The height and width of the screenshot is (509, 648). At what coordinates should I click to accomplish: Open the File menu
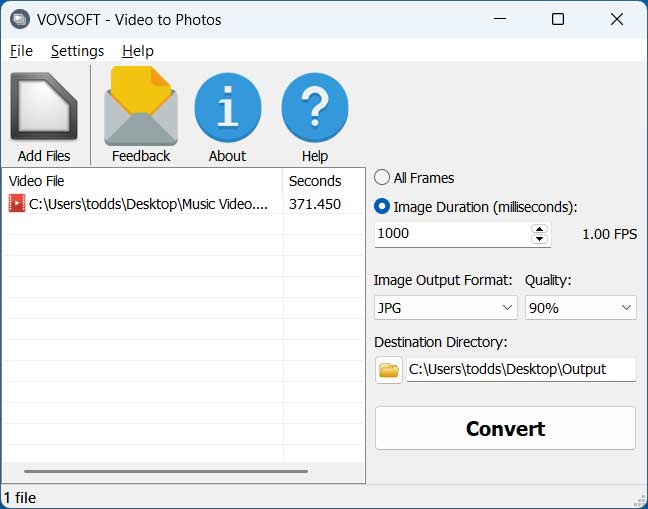21,51
